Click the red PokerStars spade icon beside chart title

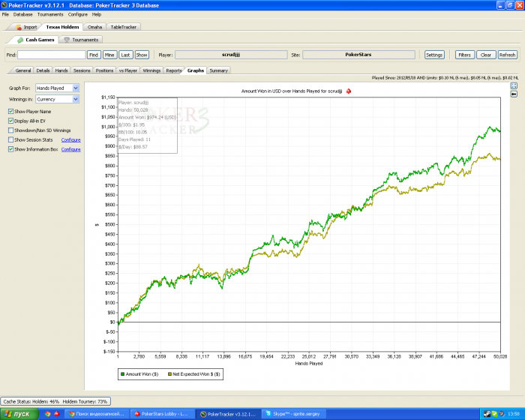pyautogui.click(x=348, y=91)
